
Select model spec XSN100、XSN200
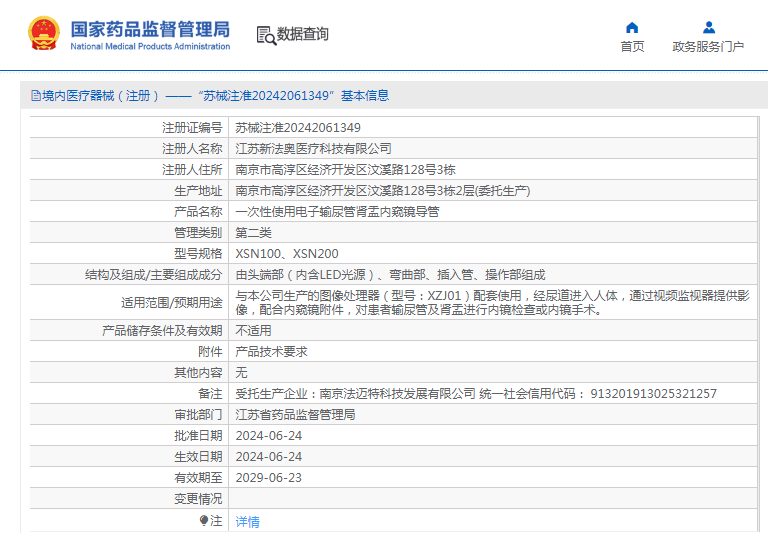287,254
